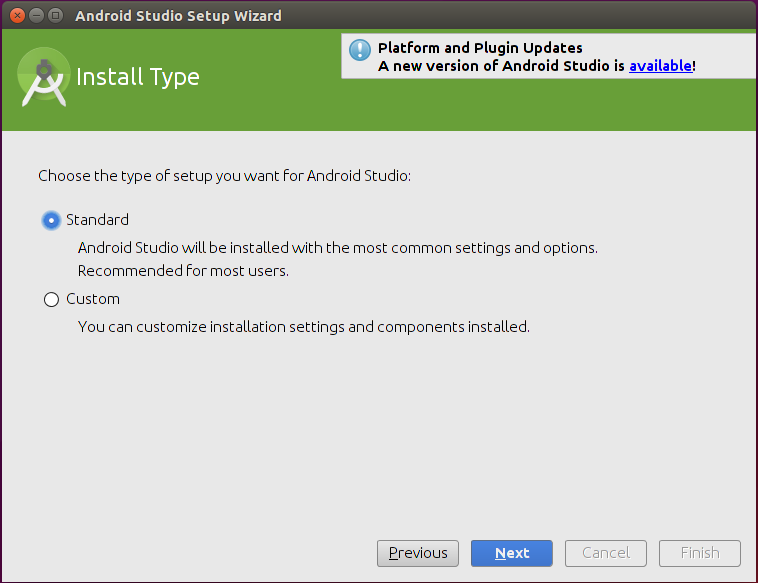
Task: Open the "available" update link
Action: click(x=660, y=65)
